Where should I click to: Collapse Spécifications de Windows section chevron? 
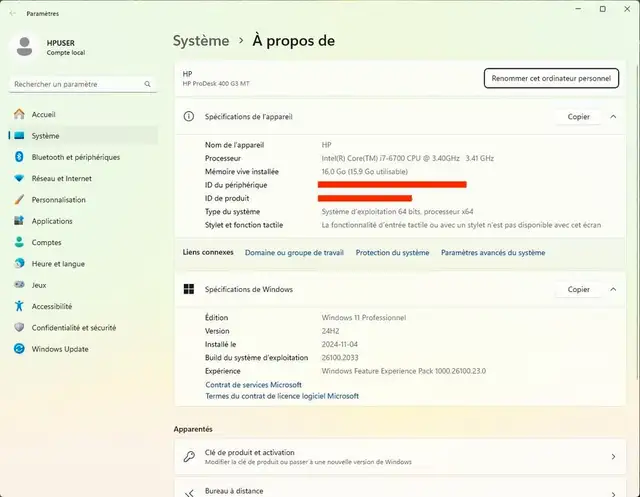[613, 289]
